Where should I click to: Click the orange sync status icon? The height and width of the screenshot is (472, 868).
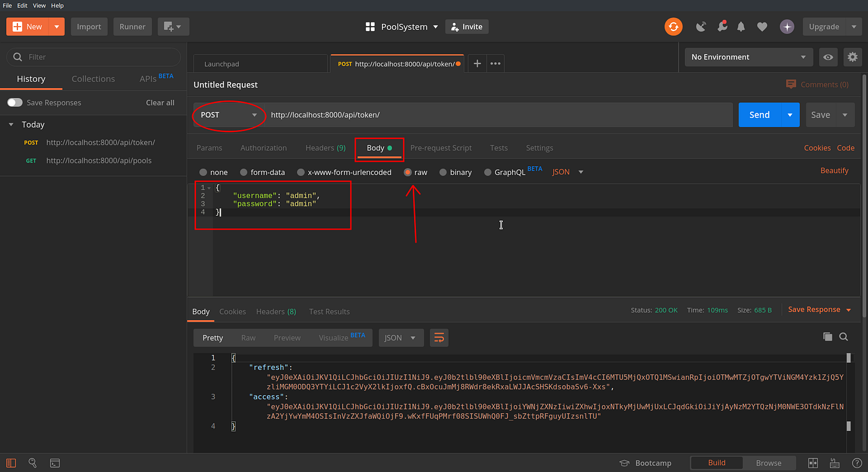[673, 27]
